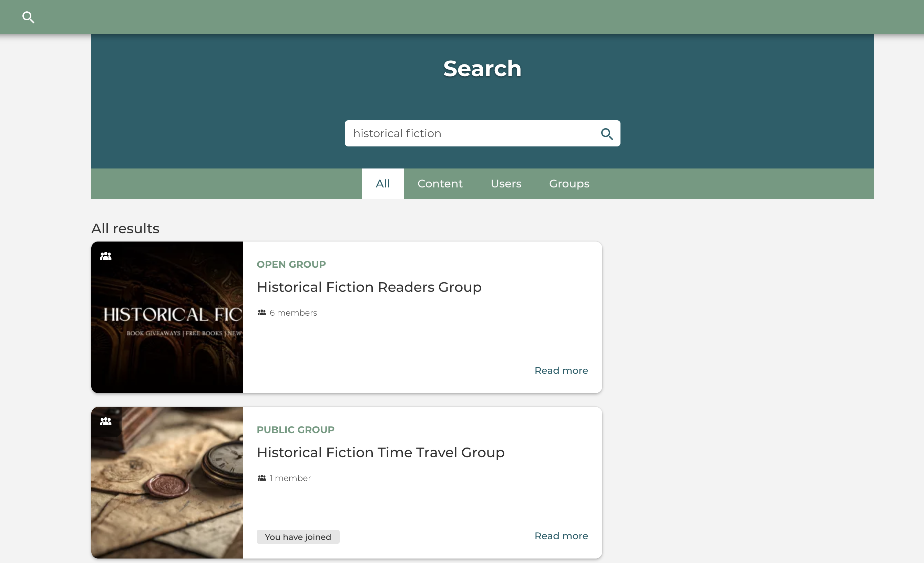924x563 pixels.
Task: Click members icon beside 1 member
Action: coord(262,478)
